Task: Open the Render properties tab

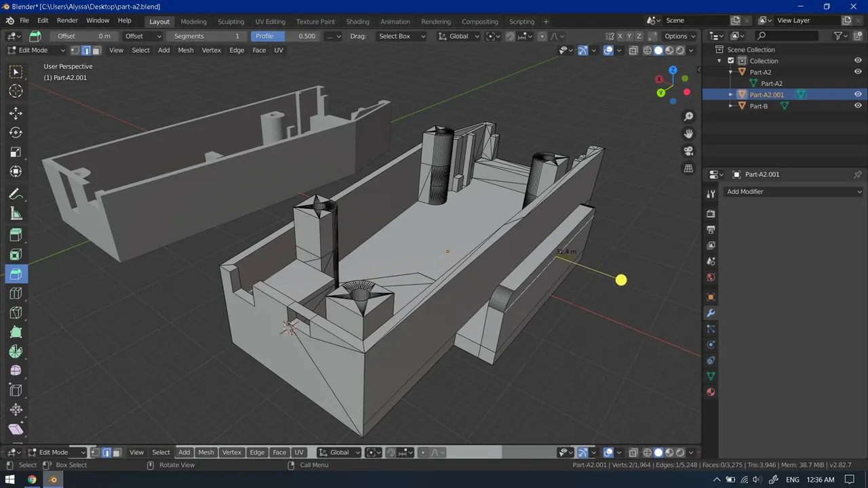Action: 711,213
